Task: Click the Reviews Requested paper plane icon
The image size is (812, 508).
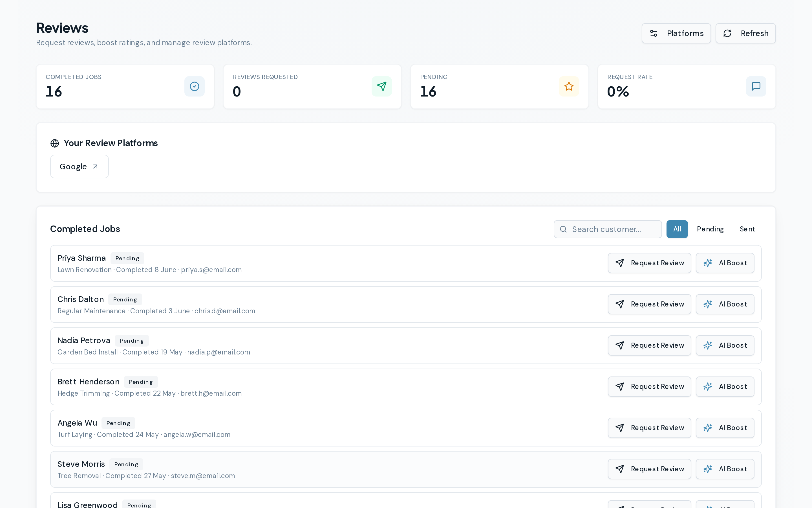Action: (381, 86)
